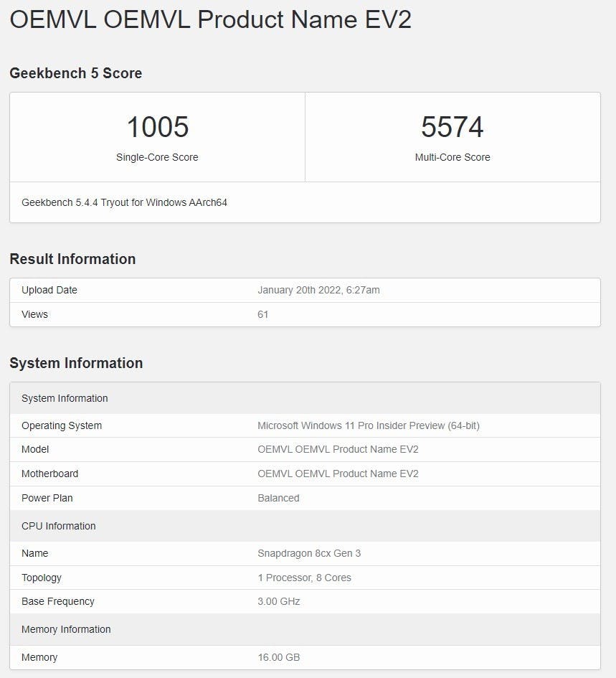Click the Memory row label

tap(39, 657)
